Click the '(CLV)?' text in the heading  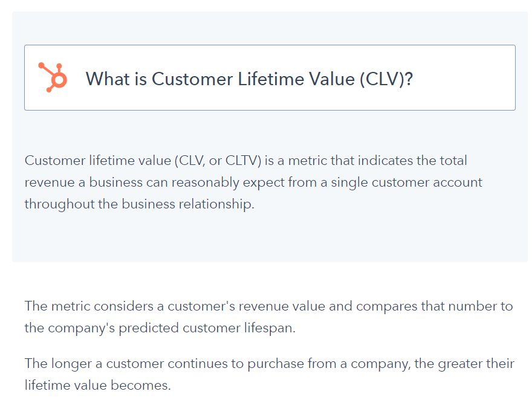pyautogui.click(x=386, y=79)
